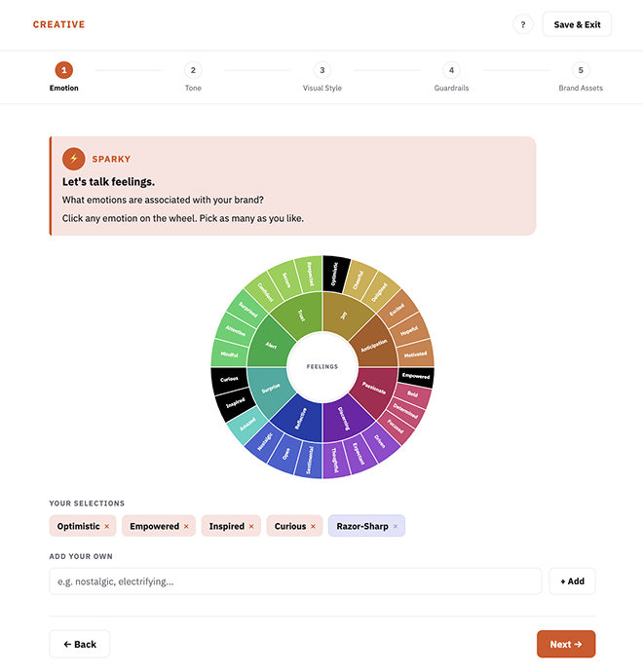Remove Inspired chip via x icon

point(251,526)
